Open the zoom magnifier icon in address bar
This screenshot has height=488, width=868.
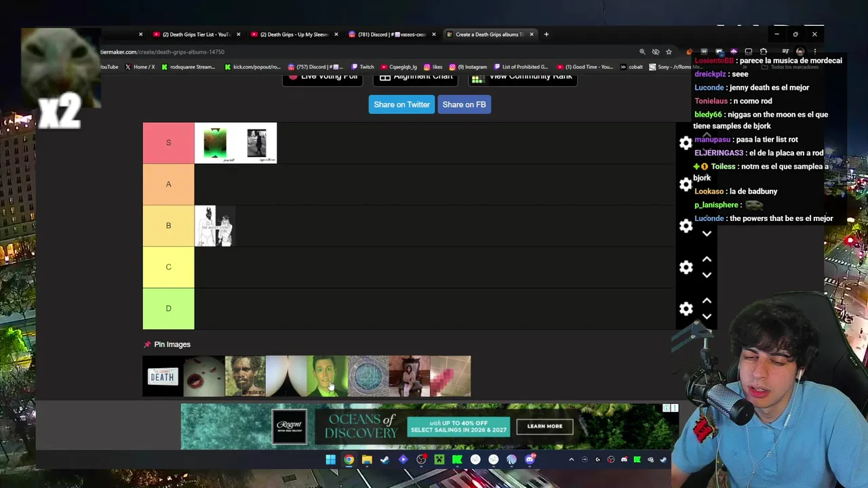tap(642, 52)
